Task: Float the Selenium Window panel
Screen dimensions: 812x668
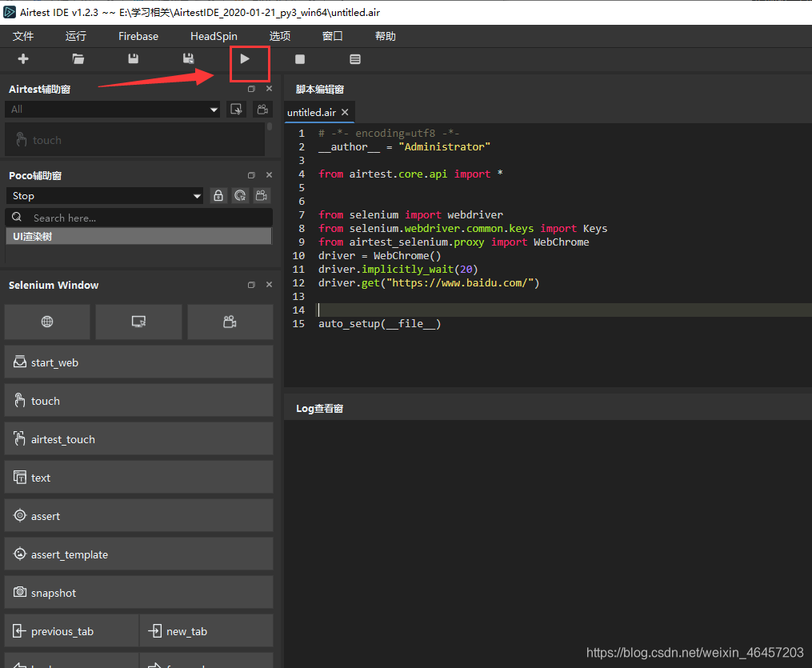Action: 251,285
